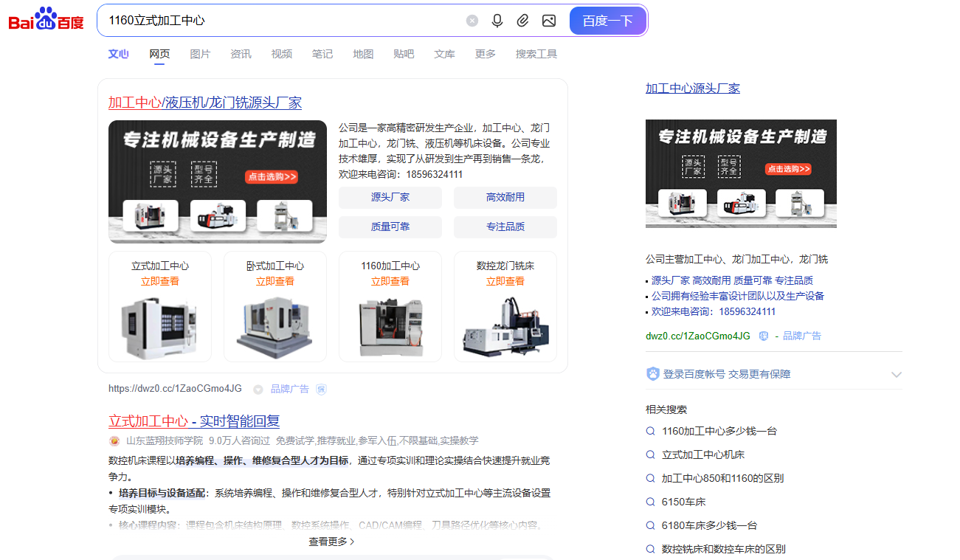Click 立即查看 under 卧式加工中心
The height and width of the screenshot is (560, 960).
(275, 282)
